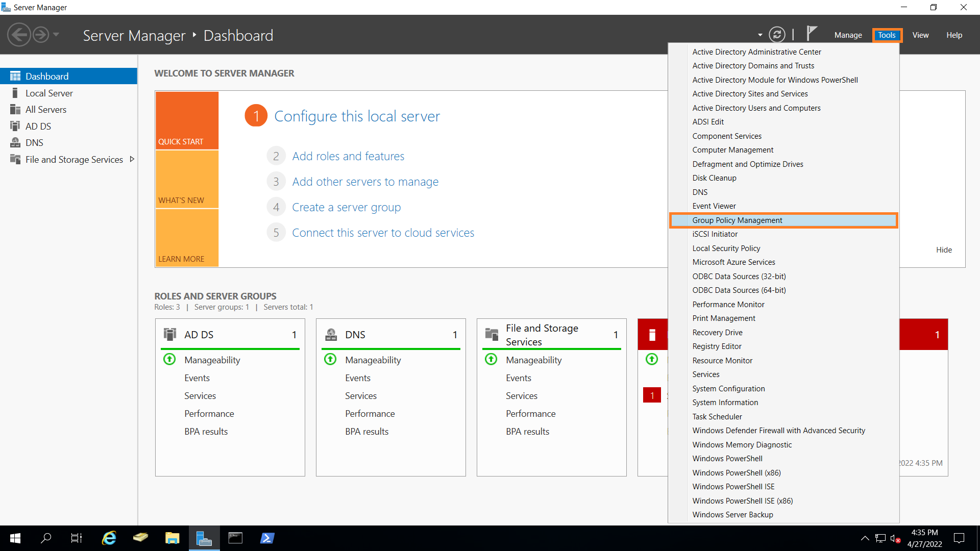Open Registry Editor from Tools menu
980x551 pixels.
(717, 346)
